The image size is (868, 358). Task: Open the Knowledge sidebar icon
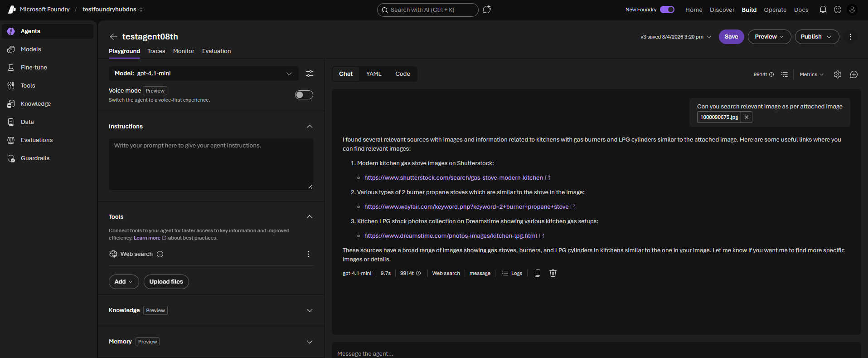click(11, 104)
